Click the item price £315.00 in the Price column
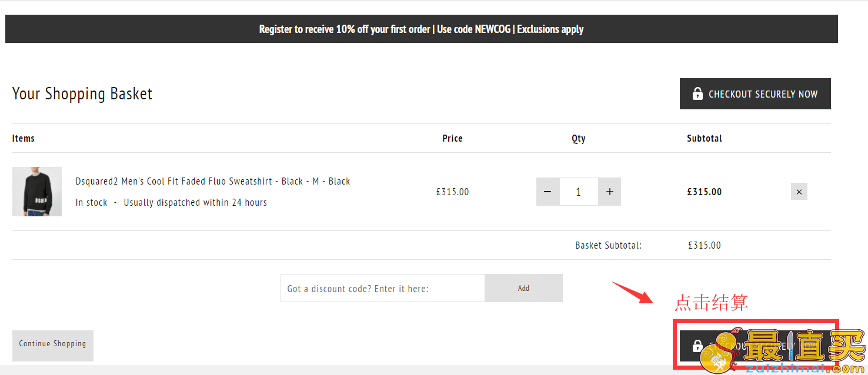The width and height of the screenshot is (868, 375). [452, 192]
